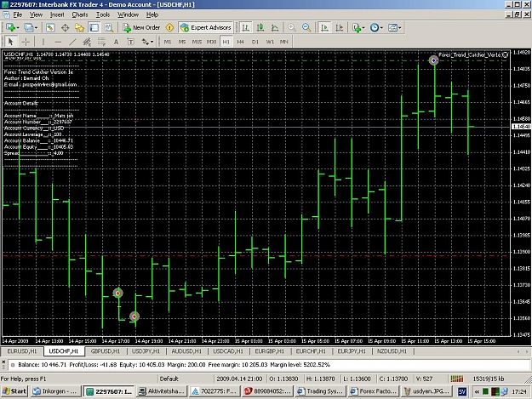The image size is (532, 399).
Task: Toggle chart Auto Scroll
Action: tap(324, 28)
